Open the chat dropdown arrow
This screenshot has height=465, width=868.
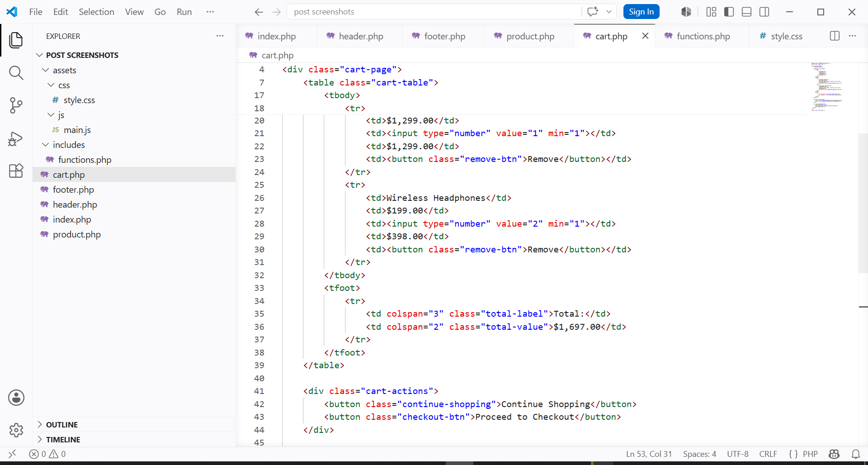coord(609,12)
